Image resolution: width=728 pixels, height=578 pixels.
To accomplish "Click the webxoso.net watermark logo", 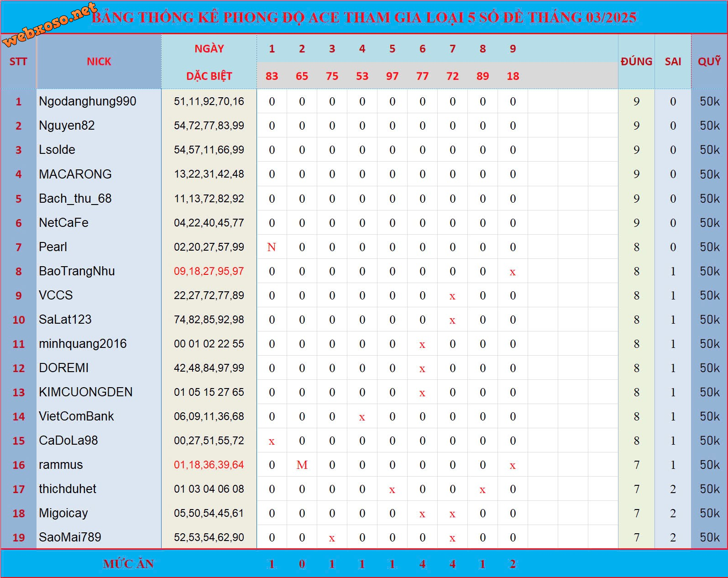I will (x=50, y=24).
